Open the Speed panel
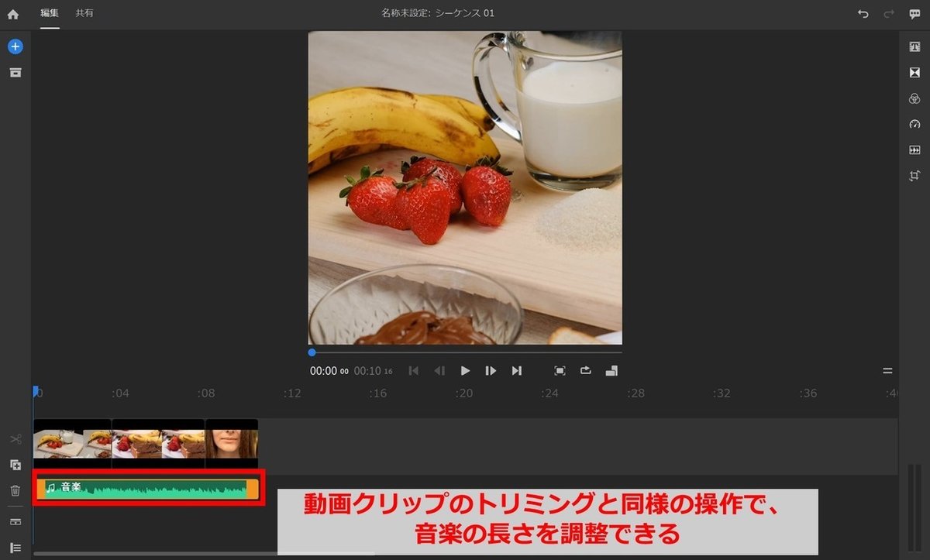Image resolution: width=930 pixels, height=560 pixels. (x=915, y=124)
